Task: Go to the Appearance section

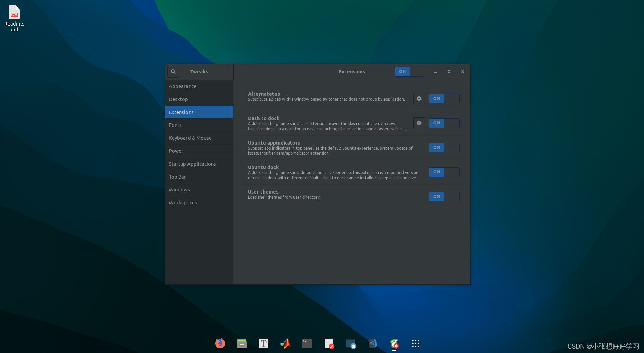Action: click(x=199, y=86)
